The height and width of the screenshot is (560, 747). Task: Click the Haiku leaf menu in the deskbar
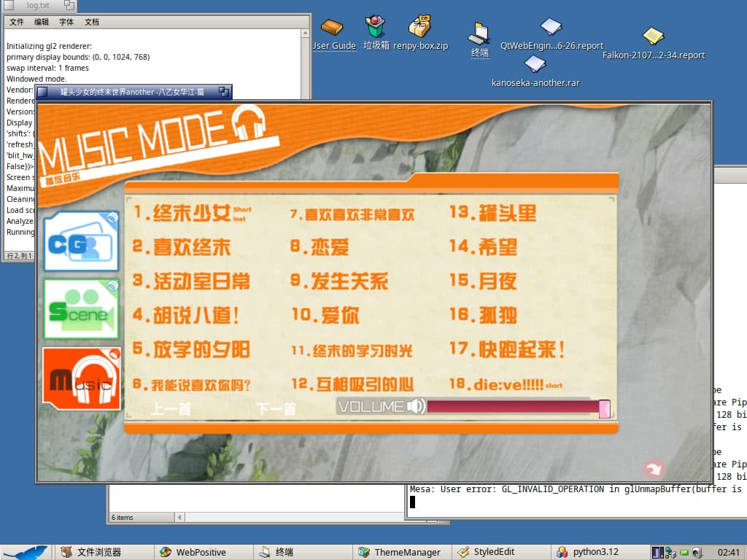pos(25,553)
